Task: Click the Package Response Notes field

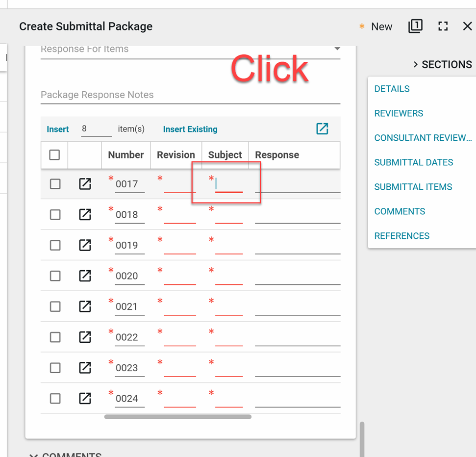Action: (x=190, y=95)
